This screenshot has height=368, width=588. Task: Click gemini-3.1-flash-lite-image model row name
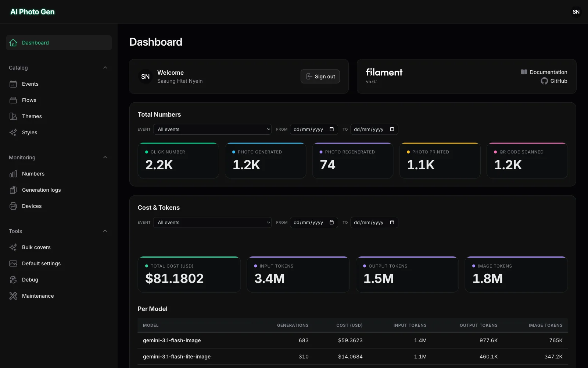[x=177, y=357]
